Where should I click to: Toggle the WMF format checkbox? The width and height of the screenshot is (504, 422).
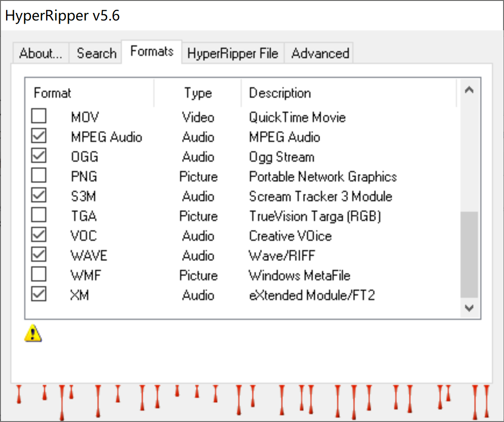coord(39,275)
